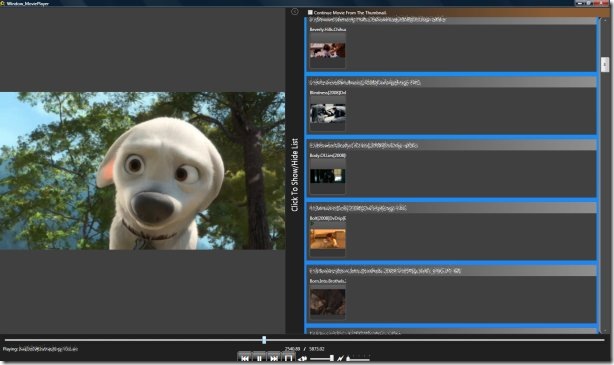Click the file path header above Bolt
Viewport: 614px width, 365px height.
coord(451,208)
